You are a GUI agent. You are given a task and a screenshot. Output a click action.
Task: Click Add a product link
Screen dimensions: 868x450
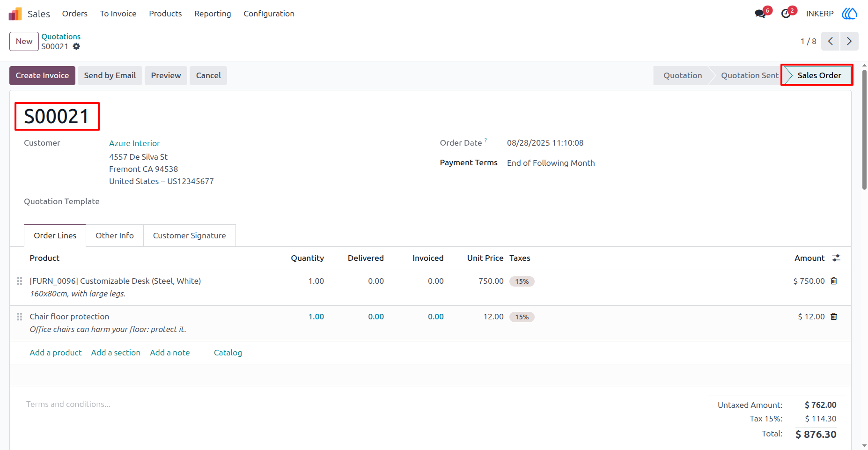tap(56, 353)
